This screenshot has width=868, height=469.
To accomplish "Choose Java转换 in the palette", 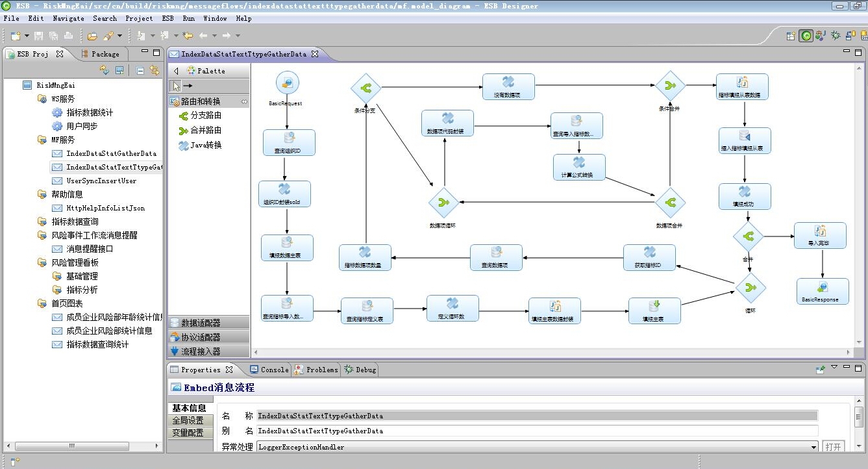I will click(x=201, y=145).
